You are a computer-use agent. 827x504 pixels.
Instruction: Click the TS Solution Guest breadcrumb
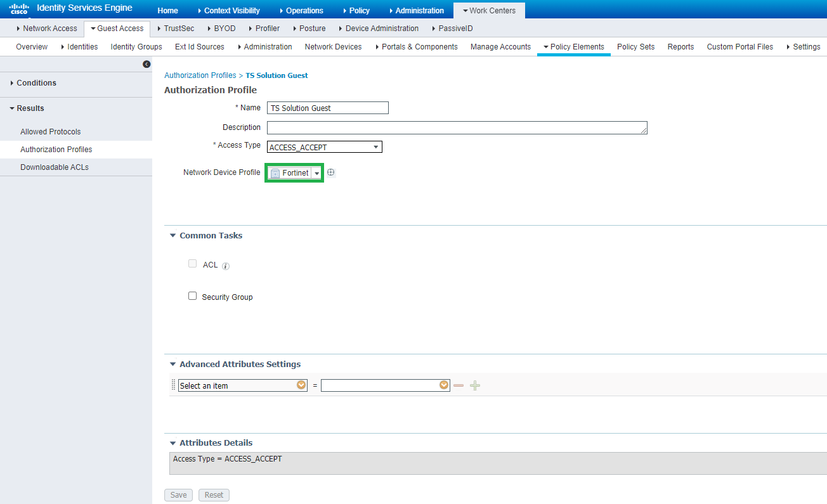[x=277, y=75]
